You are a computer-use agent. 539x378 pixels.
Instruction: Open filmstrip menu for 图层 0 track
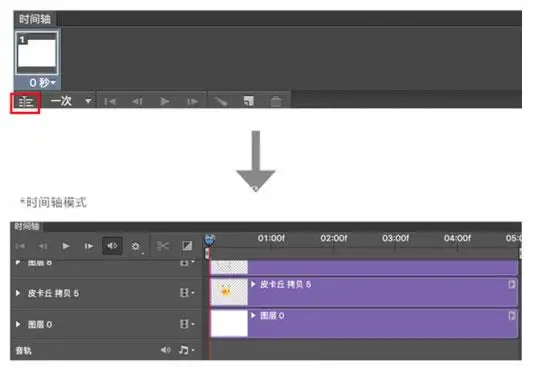click(187, 324)
